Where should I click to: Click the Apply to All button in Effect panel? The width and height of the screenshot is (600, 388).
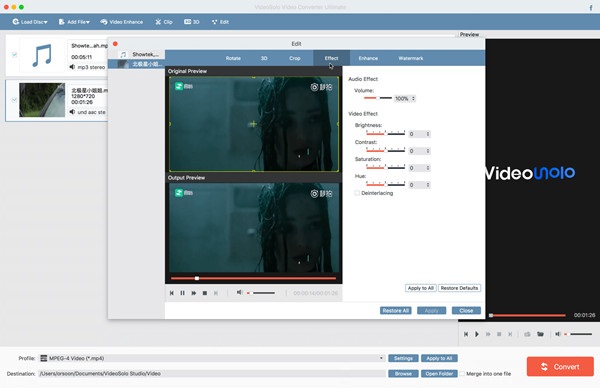pyautogui.click(x=421, y=288)
